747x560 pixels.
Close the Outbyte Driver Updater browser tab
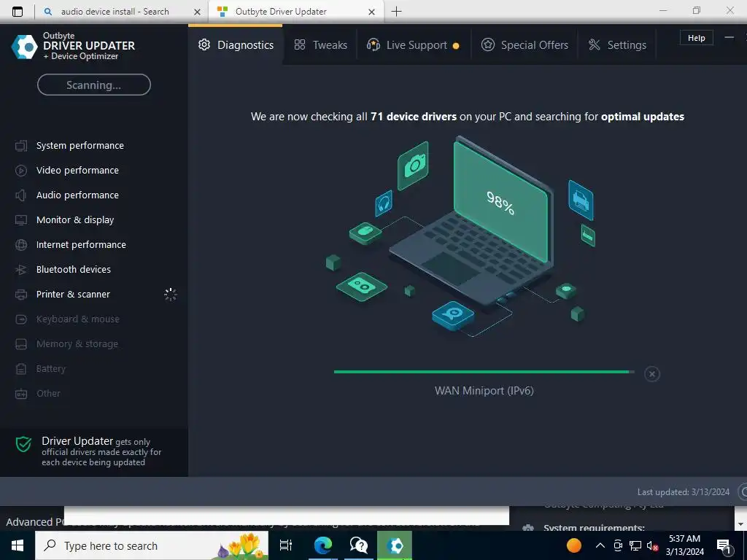(371, 12)
